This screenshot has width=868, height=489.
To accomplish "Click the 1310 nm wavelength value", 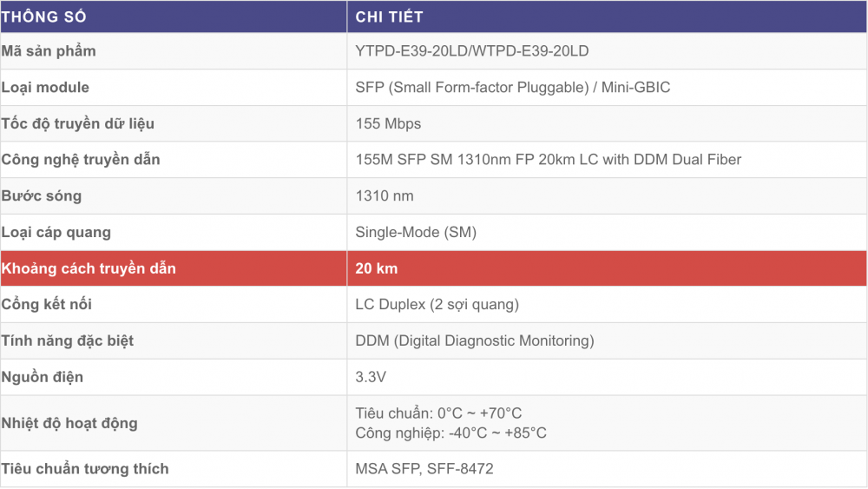I will 385,196.
